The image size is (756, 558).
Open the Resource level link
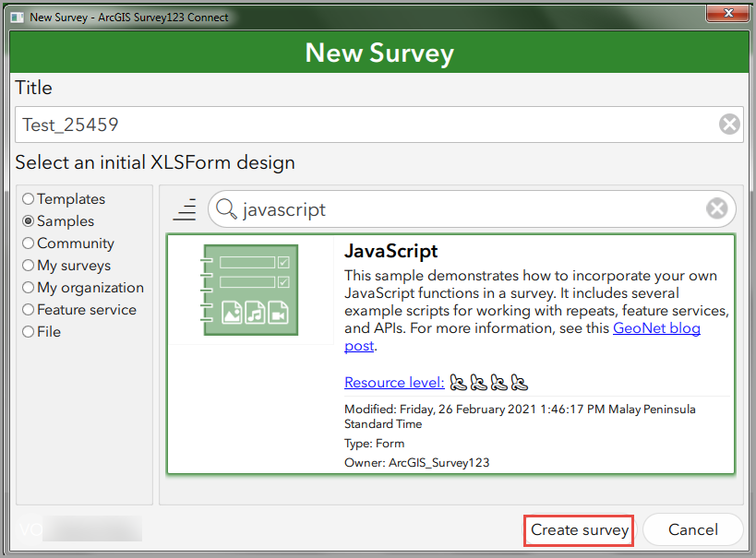point(394,382)
